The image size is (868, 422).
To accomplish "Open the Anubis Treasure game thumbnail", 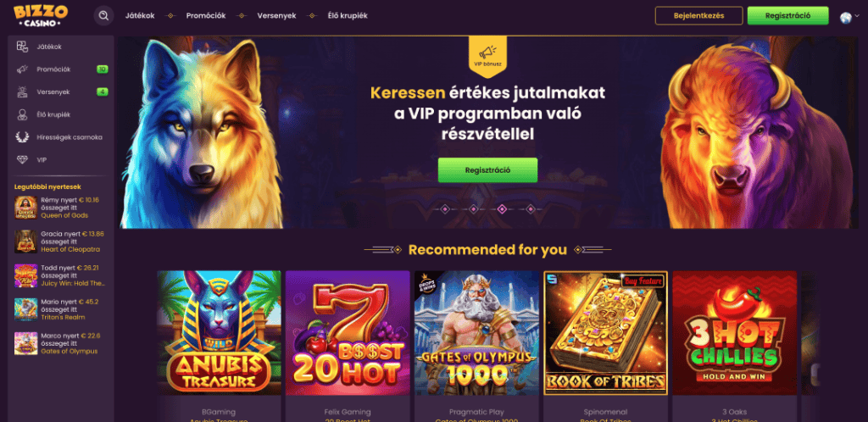I will pos(219,333).
